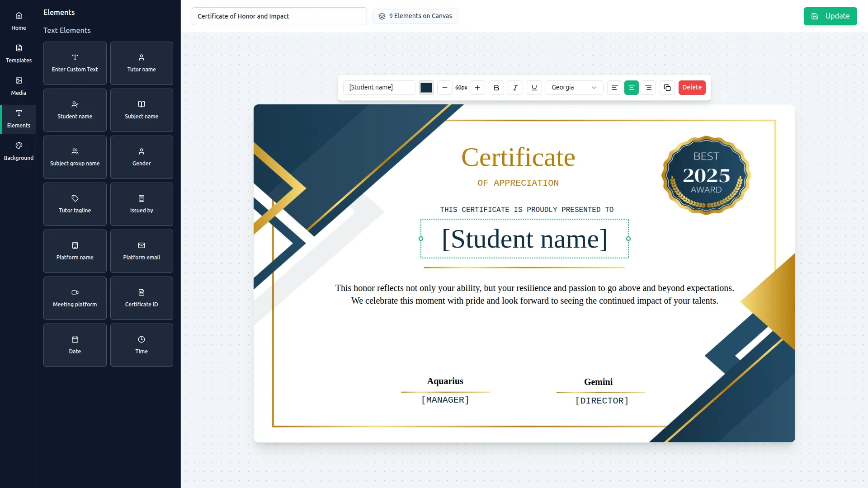Screen dimensions: 868x488
Task: Add the Gender element
Action: (x=142, y=157)
